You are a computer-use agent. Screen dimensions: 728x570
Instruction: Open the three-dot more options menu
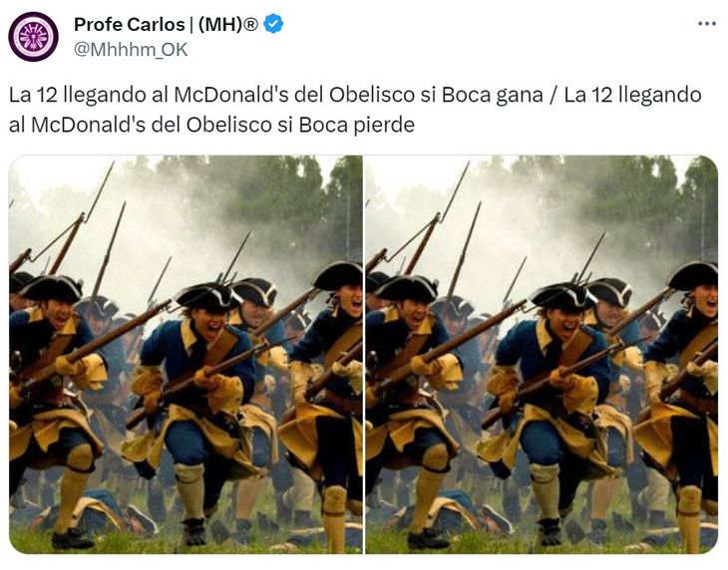707,23
